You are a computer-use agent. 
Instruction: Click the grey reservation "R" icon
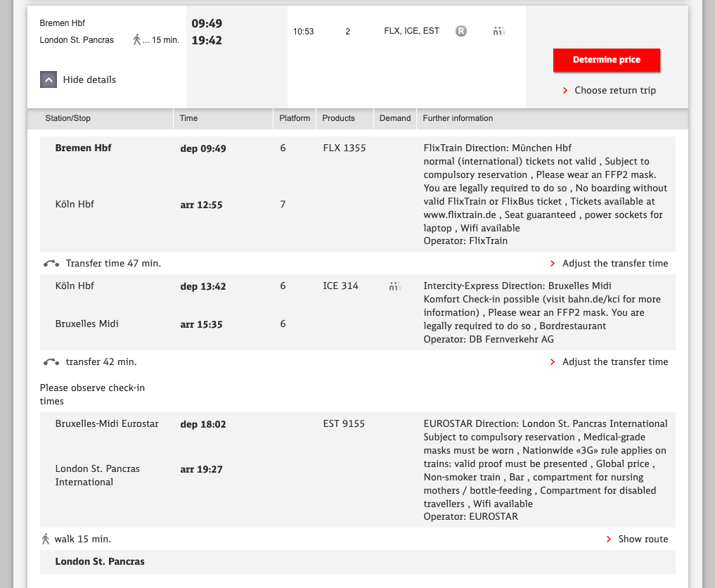(x=460, y=31)
